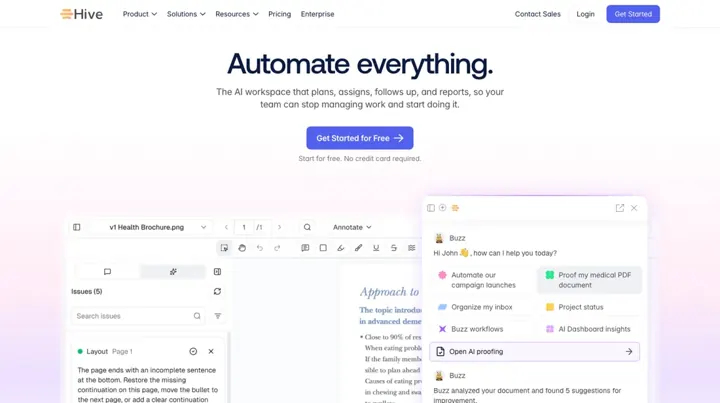Select Buzz workflows suggestion

pos(480,329)
